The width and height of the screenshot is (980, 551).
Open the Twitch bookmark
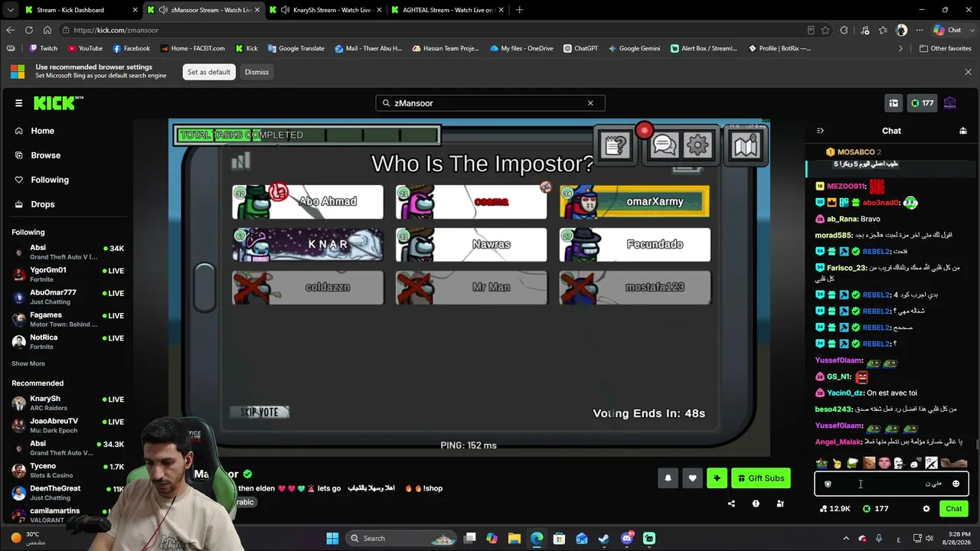click(x=43, y=48)
